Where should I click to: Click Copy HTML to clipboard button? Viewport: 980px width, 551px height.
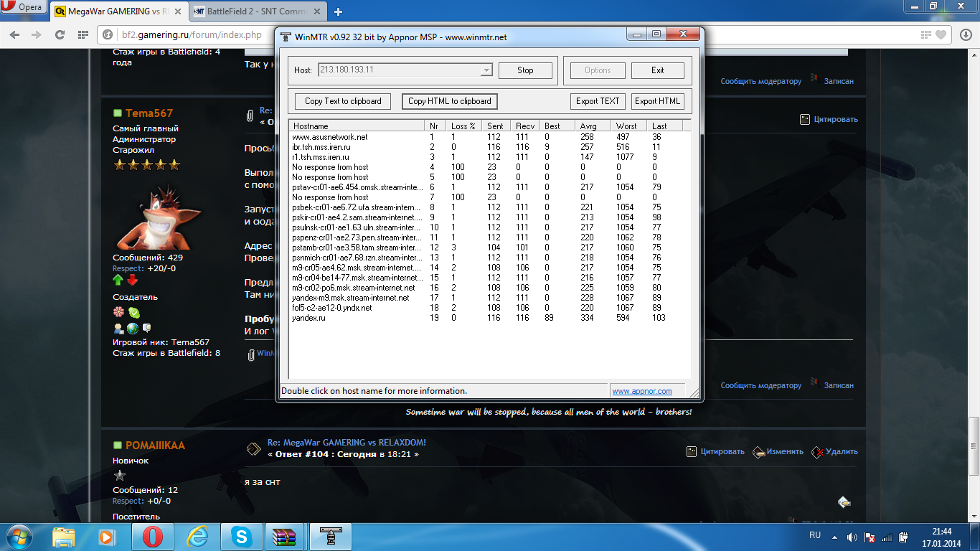[x=449, y=101]
